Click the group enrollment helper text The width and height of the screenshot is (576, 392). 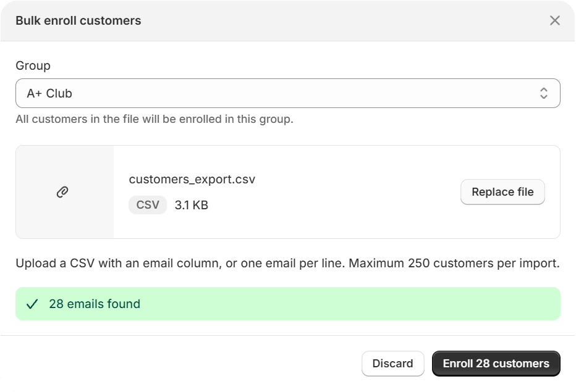click(x=155, y=119)
